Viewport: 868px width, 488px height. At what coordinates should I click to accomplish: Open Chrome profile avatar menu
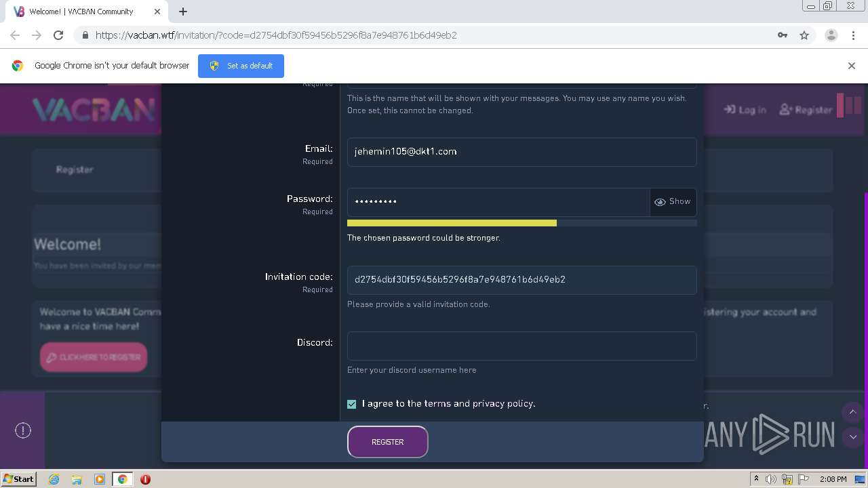(x=831, y=35)
